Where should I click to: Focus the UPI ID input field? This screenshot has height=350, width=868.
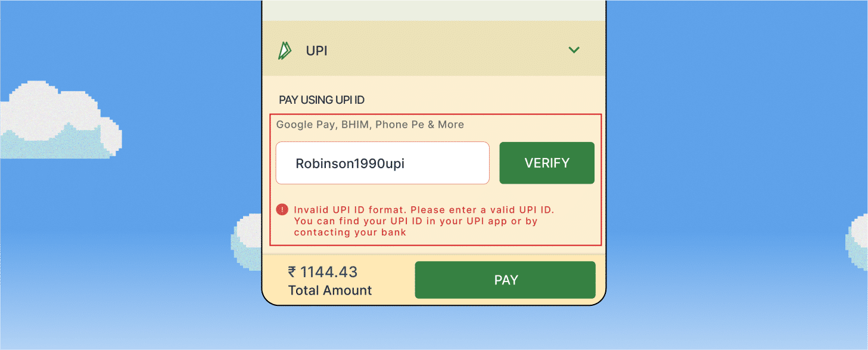[382, 163]
